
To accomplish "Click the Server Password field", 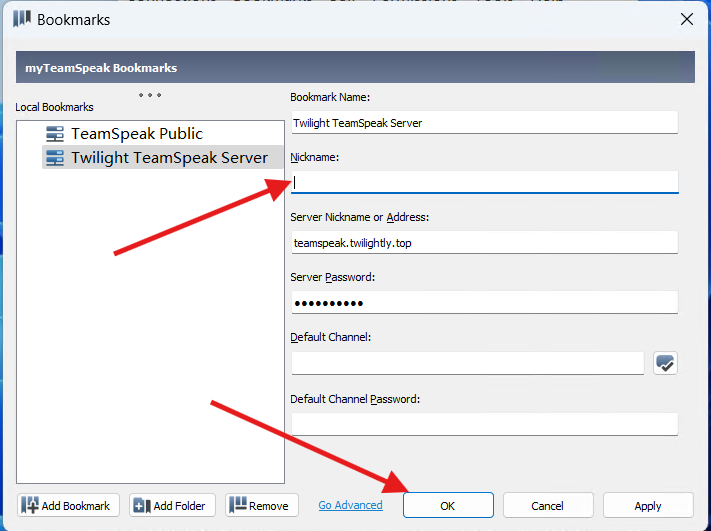I will coord(484,302).
